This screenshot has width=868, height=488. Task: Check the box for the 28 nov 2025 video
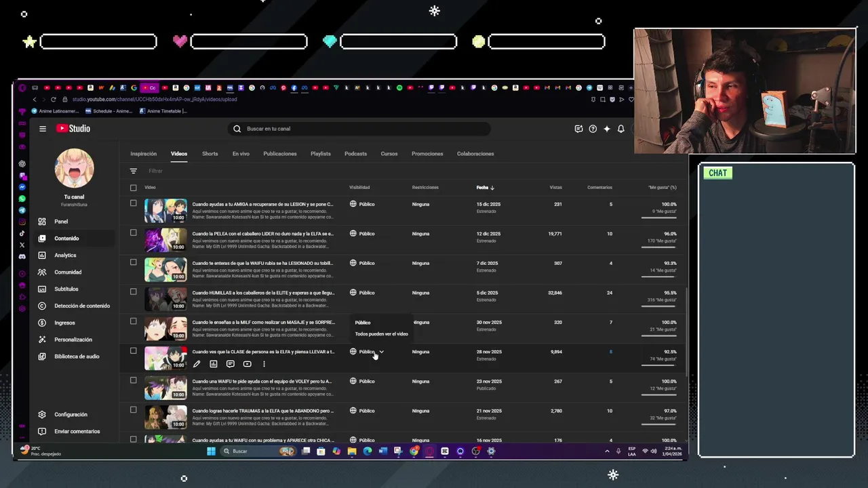pos(134,351)
